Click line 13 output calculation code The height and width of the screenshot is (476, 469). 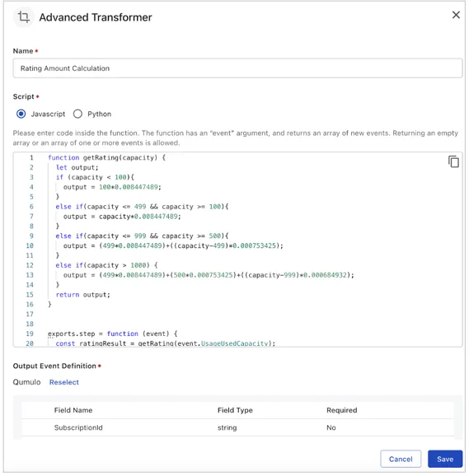click(x=209, y=275)
